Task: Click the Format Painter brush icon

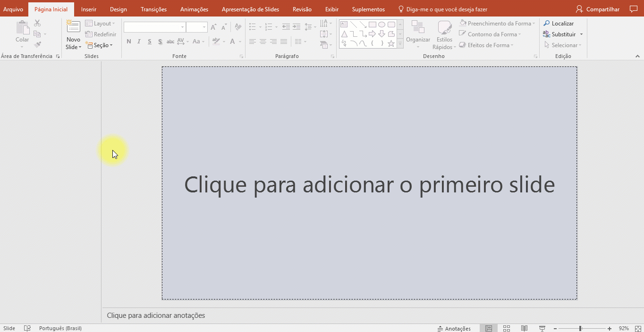Action: (37, 45)
